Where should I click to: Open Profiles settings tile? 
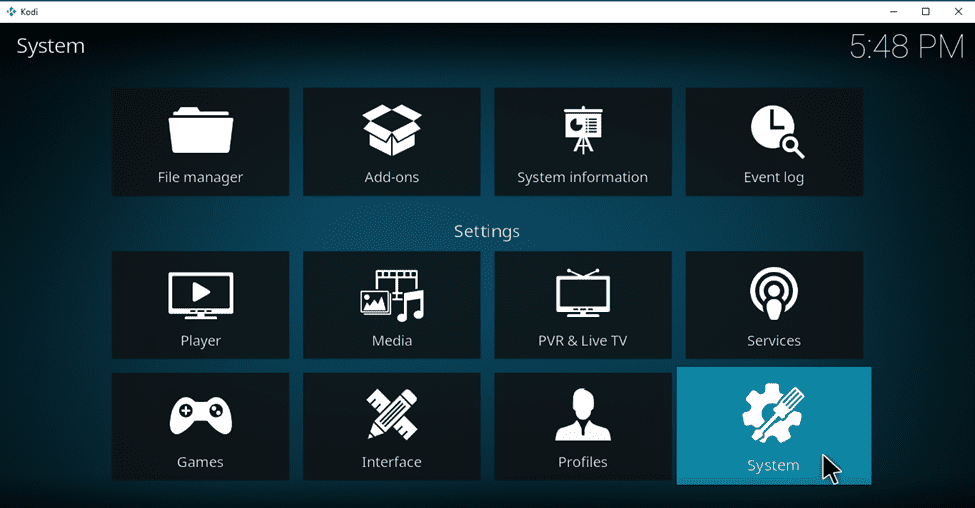coord(583,427)
